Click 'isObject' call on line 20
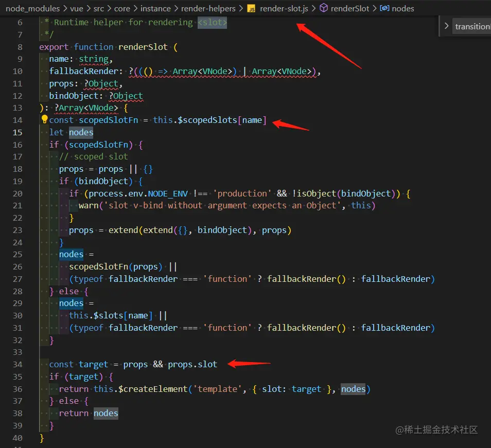The width and height of the screenshot is (491, 448). tap(317, 194)
